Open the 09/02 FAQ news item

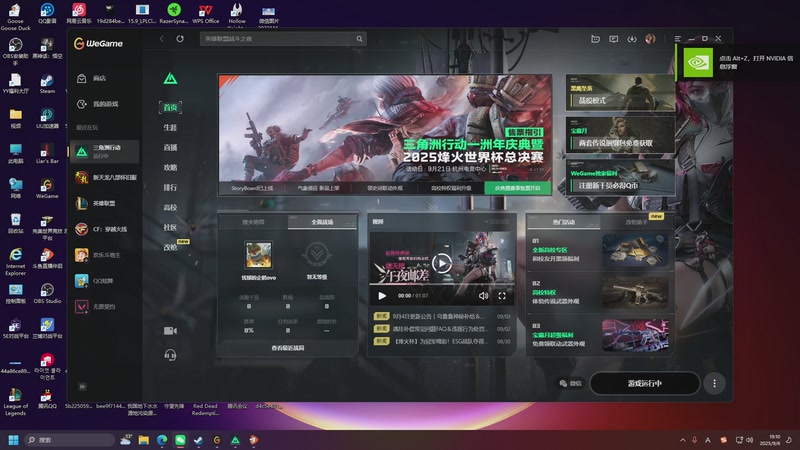442,329
